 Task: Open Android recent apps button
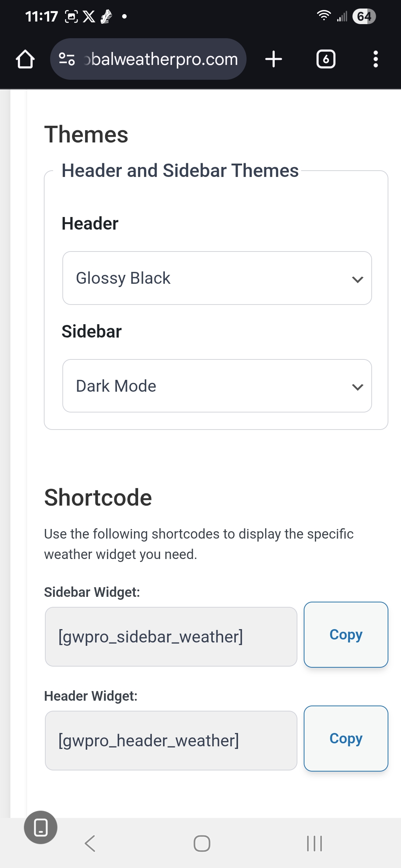click(x=314, y=844)
